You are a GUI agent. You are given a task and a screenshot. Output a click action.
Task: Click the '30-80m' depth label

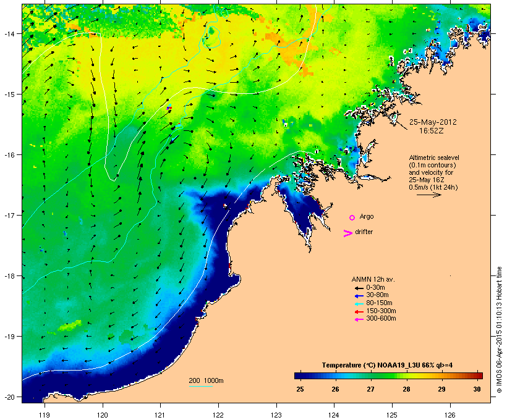click(377, 295)
